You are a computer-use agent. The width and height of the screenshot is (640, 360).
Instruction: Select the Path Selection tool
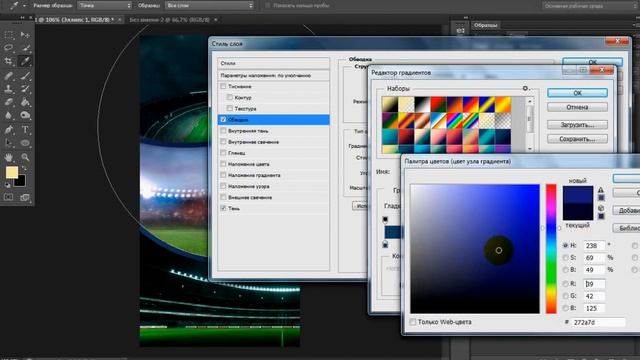point(9,143)
